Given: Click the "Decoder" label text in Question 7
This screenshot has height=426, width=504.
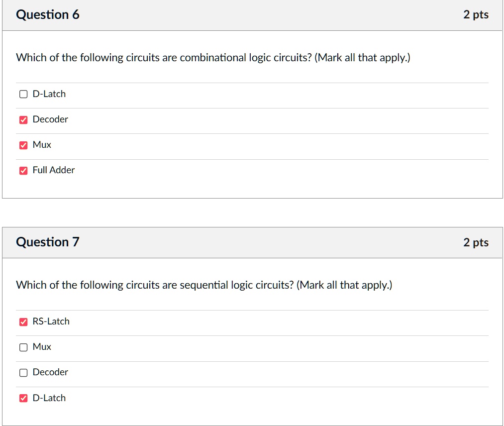Looking at the screenshot, I should coord(50,372).
